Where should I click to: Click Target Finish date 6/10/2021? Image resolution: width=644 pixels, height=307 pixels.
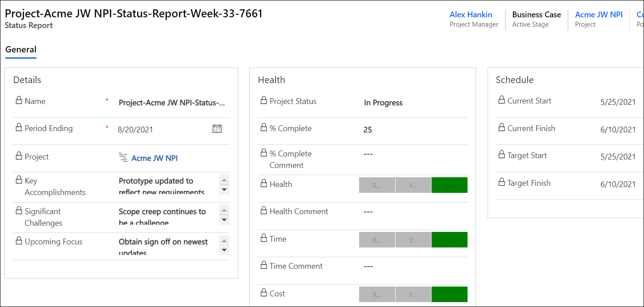click(618, 184)
